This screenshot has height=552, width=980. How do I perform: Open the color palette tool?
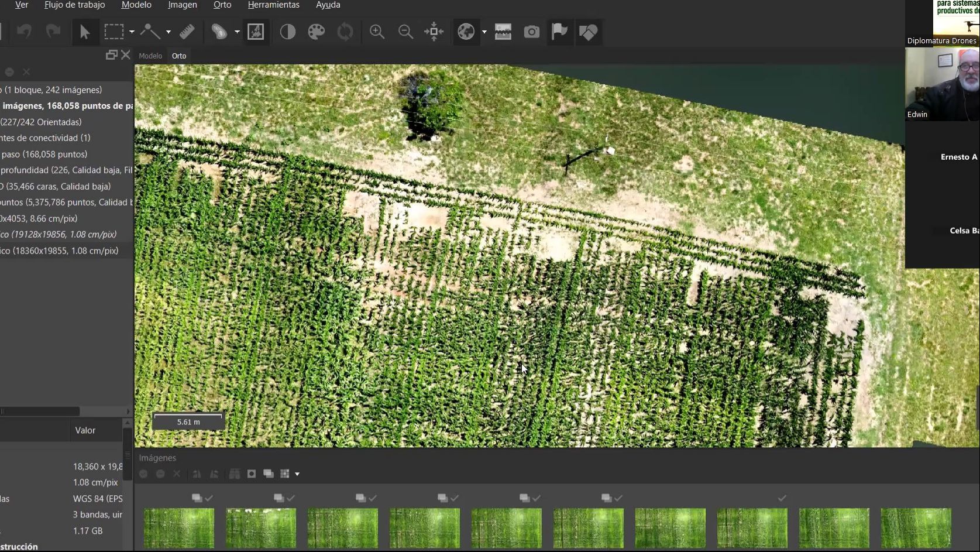pos(317,32)
